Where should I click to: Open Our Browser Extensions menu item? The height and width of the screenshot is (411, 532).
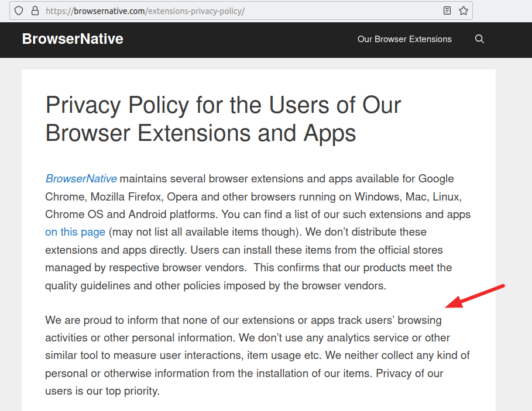tap(404, 39)
